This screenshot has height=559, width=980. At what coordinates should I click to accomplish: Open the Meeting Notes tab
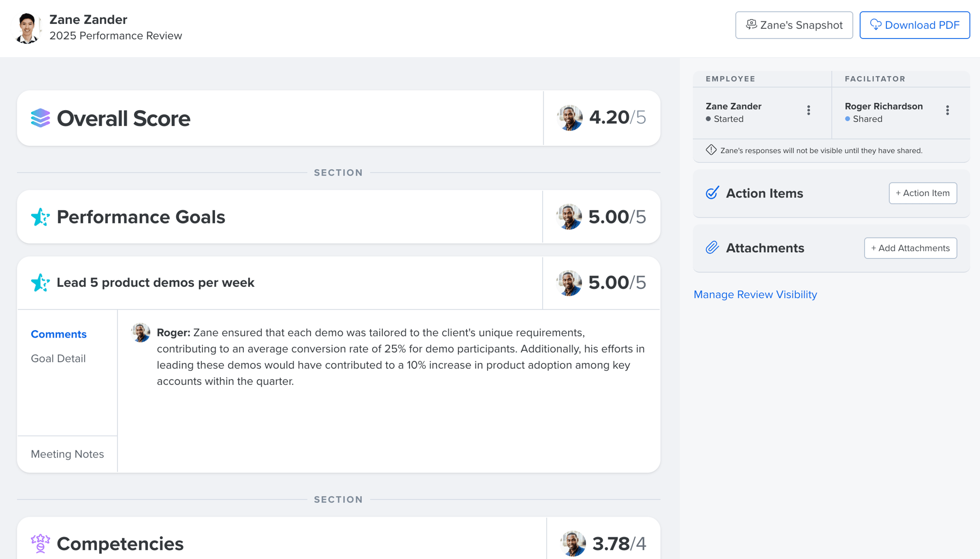(67, 454)
